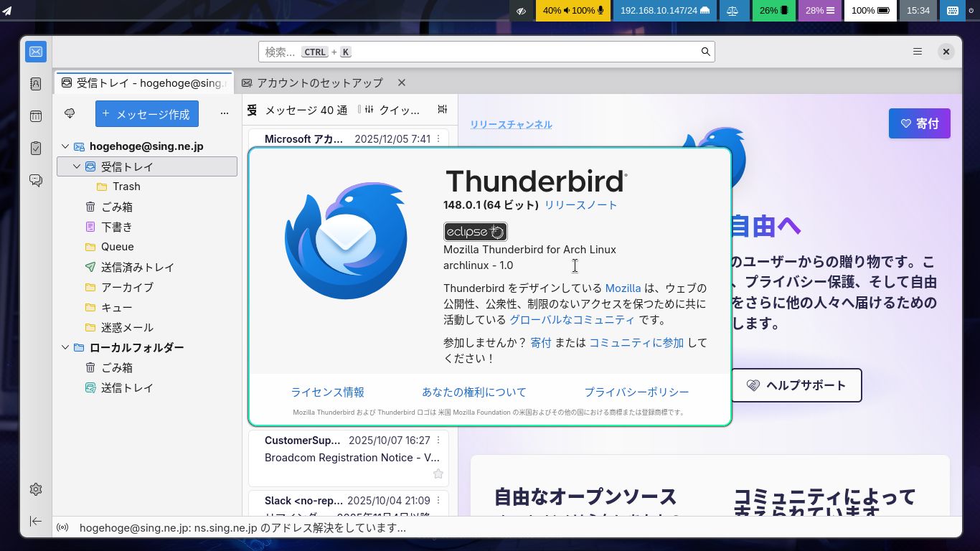Open message list display options icon
The image size is (980, 551).
point(443,110)
